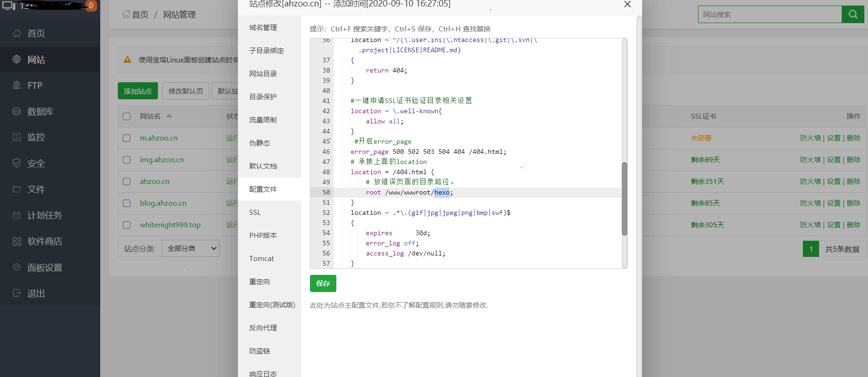Open the 重定向(测试版) tab
868x377 pixels.
(269, 304)
